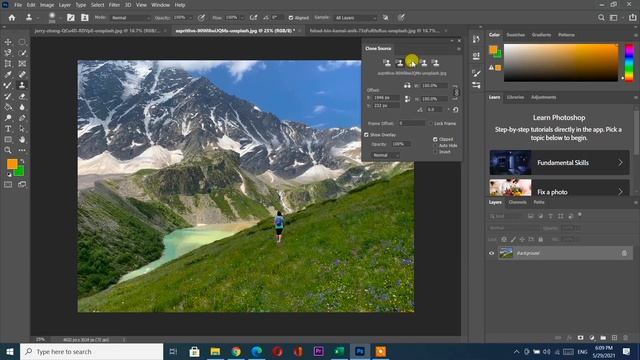Open the Window menu
The height and width of the screenshot is (360, 640).
pyautogui.click(x=160, y=5)
